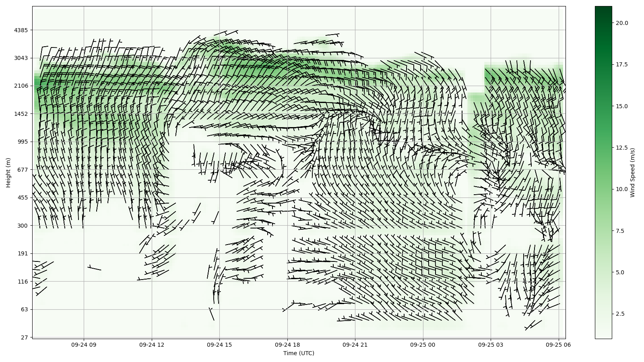Select the Wind Speed (m/s) colorbar label

(632, 173)
